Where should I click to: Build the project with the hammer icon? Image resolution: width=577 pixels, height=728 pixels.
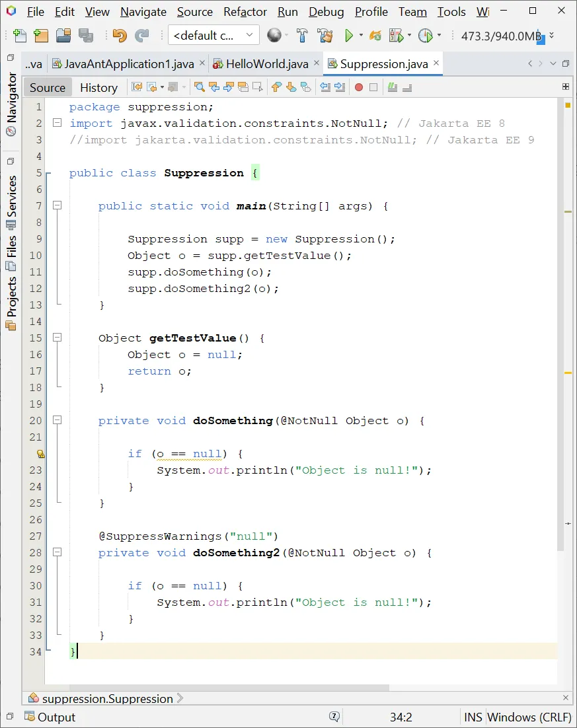tap(302, 35)
